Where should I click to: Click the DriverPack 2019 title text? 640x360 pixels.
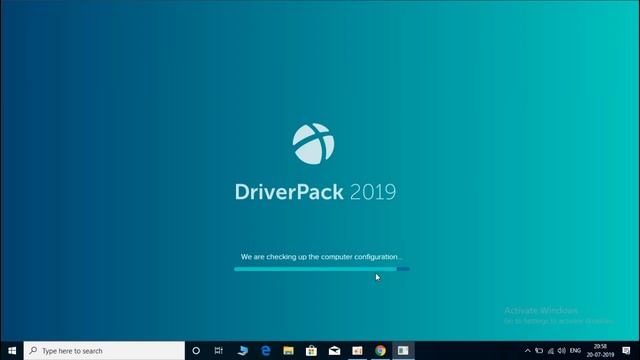click(315, 192)
